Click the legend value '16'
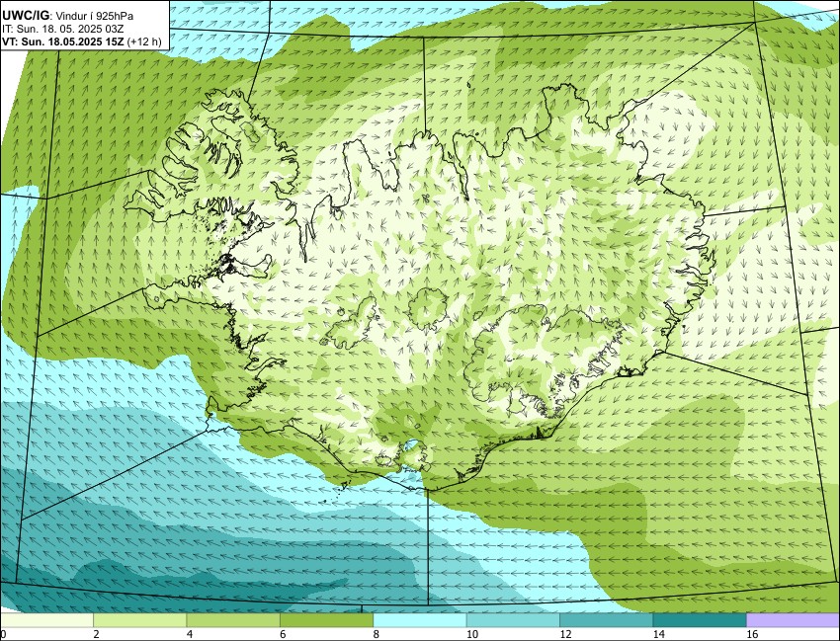 tap(752, 634)
